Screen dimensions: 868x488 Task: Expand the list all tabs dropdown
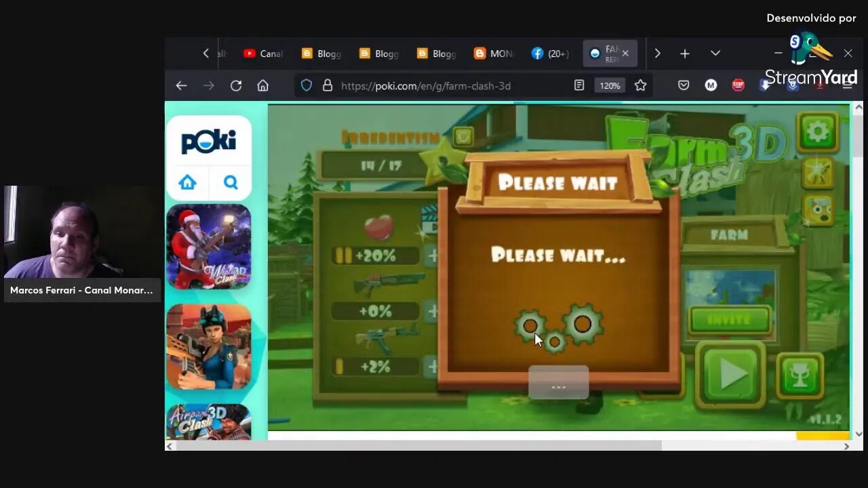[x=715, y=54]
